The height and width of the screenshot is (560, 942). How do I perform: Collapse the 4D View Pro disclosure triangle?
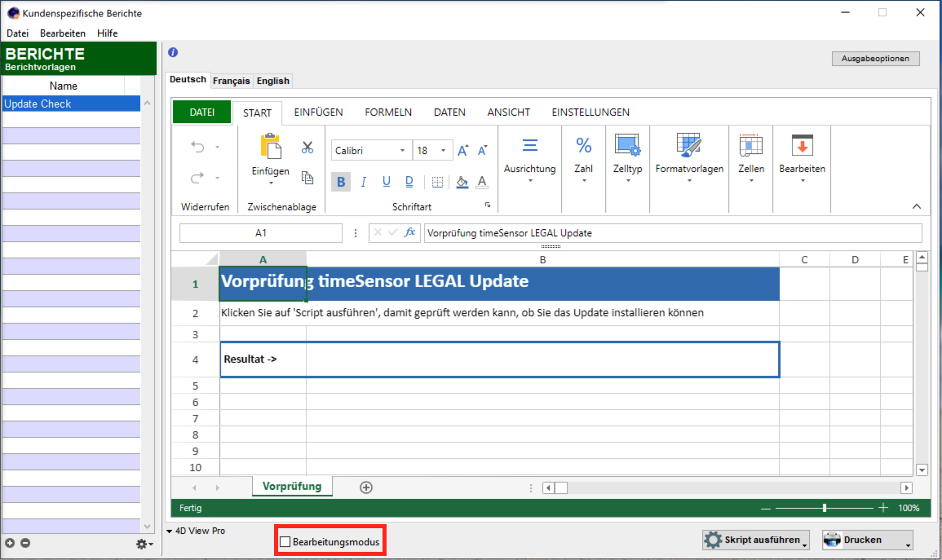[170, 531]
